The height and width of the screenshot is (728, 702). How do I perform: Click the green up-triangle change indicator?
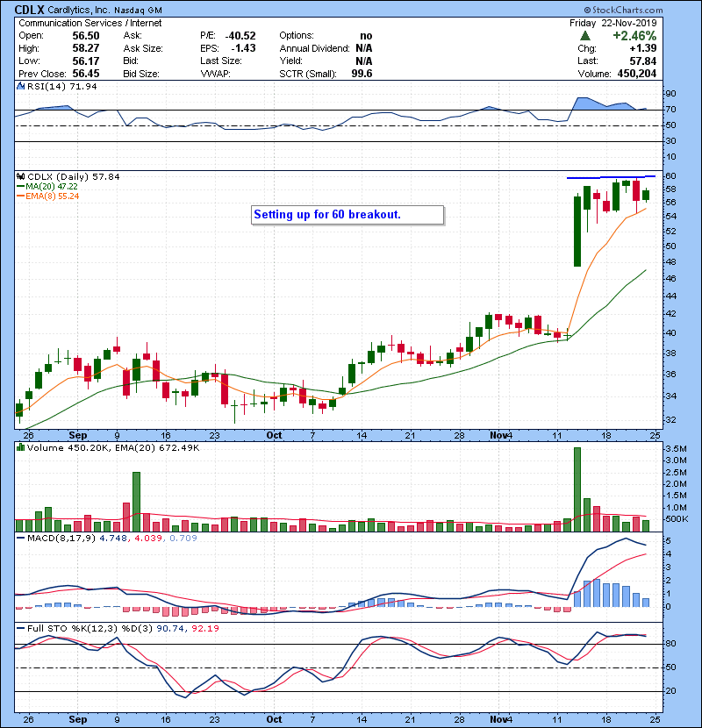pyautogui.click(x=585, y=36)
